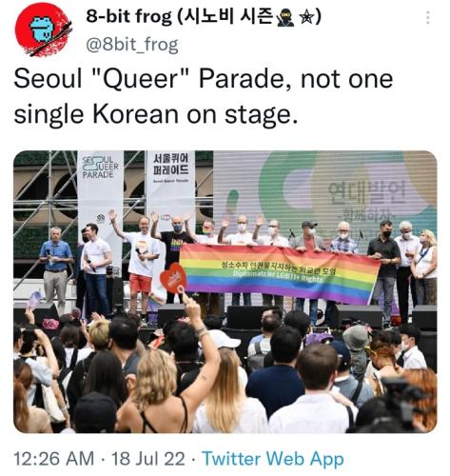Click the rainbow Diplomats for LGBTI+ Rights banner

coord(279,273)
